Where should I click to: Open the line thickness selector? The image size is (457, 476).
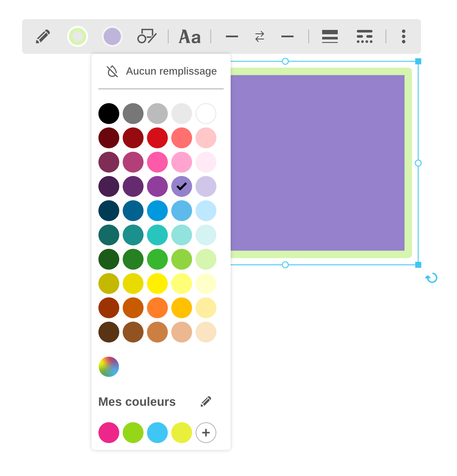tap(330, 36)
